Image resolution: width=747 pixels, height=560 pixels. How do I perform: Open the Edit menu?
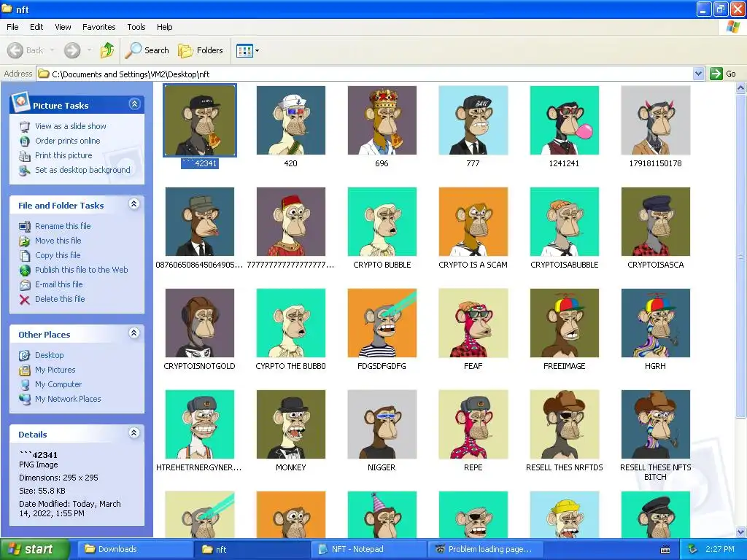point(36,27)
